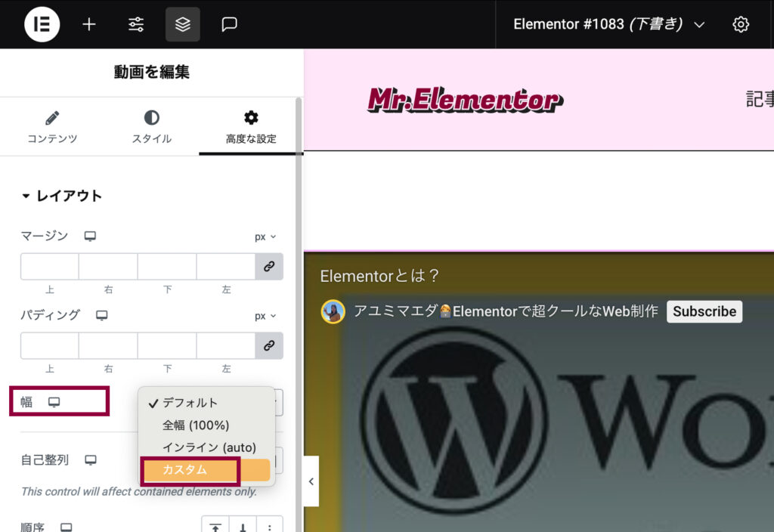Viewport: 774px width, 532px height.
Task: Toggle linked values for padding
Action: [x=269, y=345]
